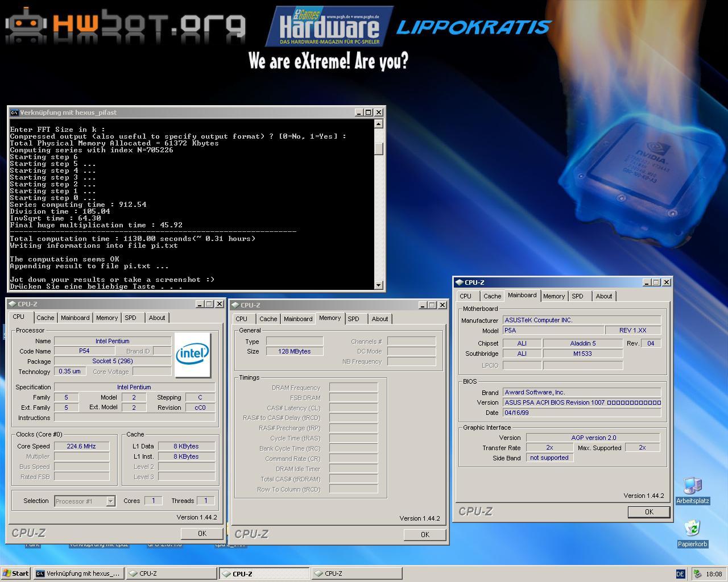728x582 pixels.
Task: Select the About tab in CPU window
Action: click(157, 318)
